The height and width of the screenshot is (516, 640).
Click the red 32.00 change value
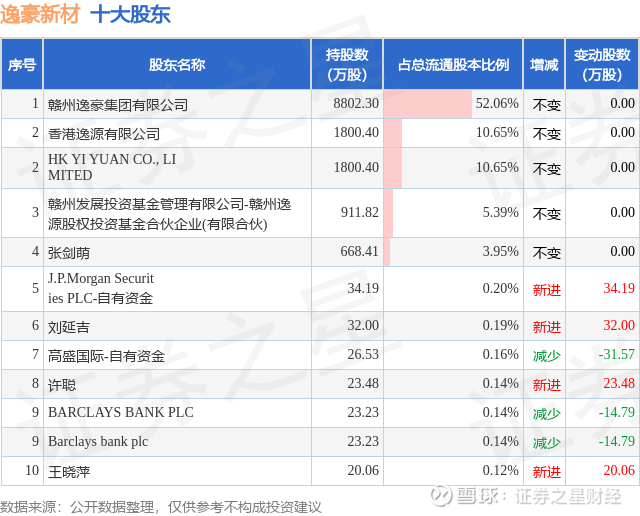coord(619,325)
